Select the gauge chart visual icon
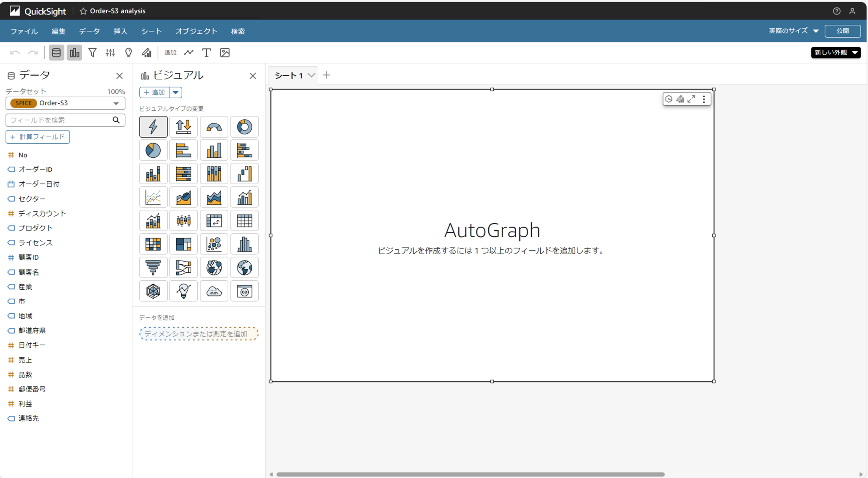Image resolution: width=868 pixels, height=478 pixels. click(x=214, y=127)
